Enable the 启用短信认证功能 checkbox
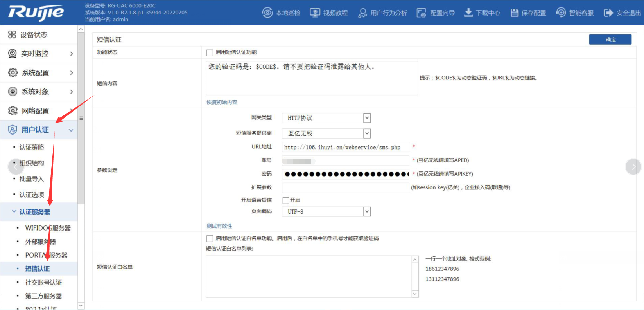644x310 pixels. coord(210,52)
